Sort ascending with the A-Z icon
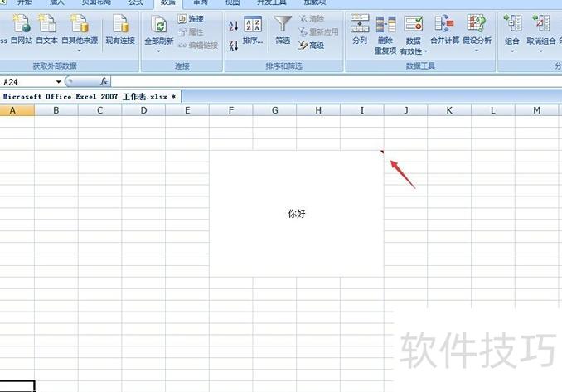This screenshot has height=392, width=562. coord(233,26)
